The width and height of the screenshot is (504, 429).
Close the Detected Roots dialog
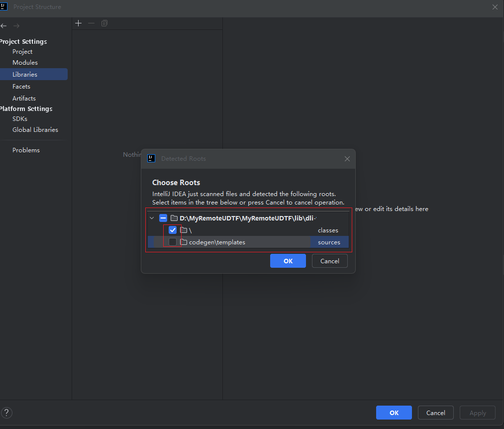(347, 159)
